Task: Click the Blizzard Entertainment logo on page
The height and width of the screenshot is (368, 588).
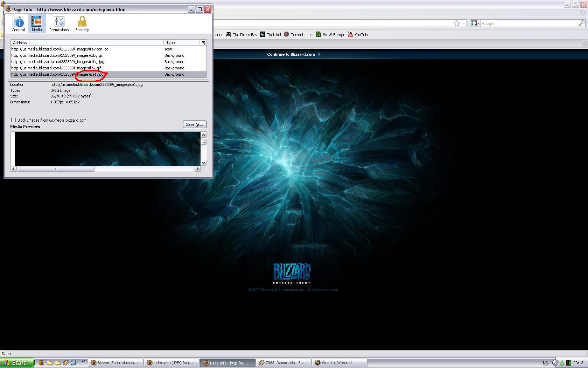Action: coord(292,273)
